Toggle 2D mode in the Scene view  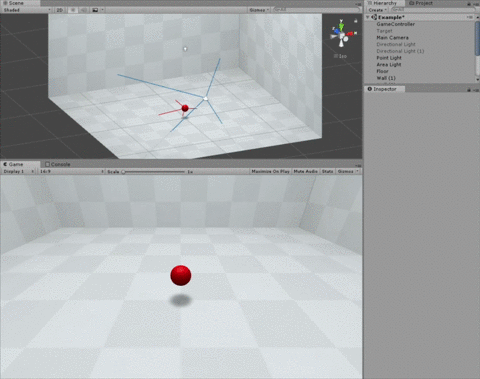pos(60,10)
